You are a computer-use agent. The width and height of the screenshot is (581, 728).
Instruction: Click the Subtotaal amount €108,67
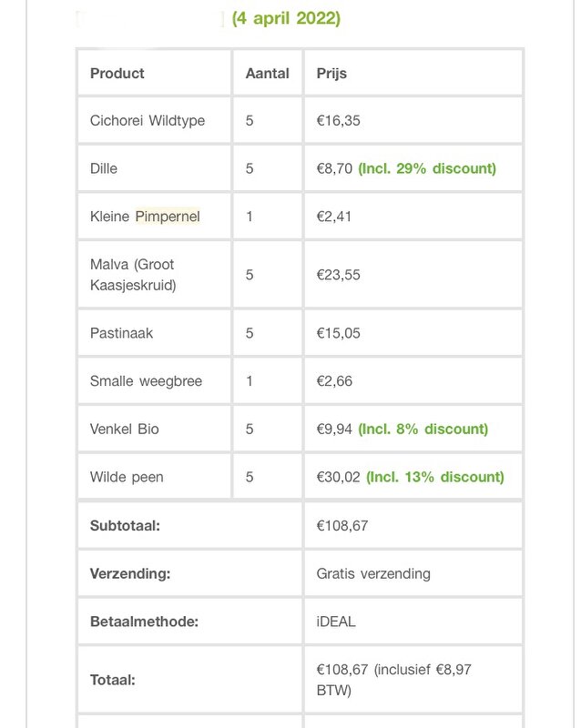pos(342,526)
